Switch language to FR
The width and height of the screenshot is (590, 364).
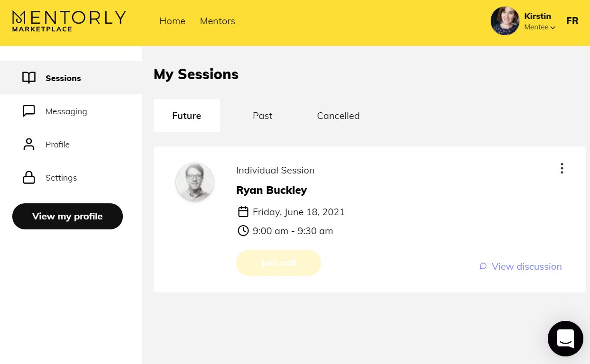point(572,21)
